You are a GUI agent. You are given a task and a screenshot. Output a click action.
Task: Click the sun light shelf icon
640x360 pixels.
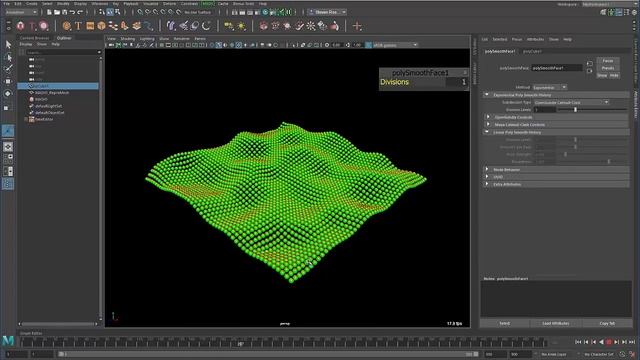point(241,26)
